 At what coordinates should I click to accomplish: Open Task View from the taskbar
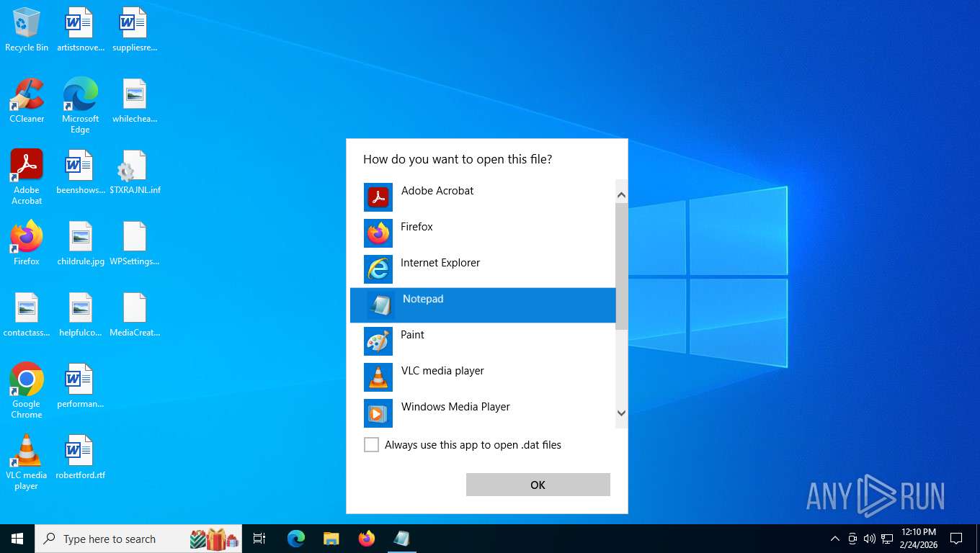[x=259, y=539]
